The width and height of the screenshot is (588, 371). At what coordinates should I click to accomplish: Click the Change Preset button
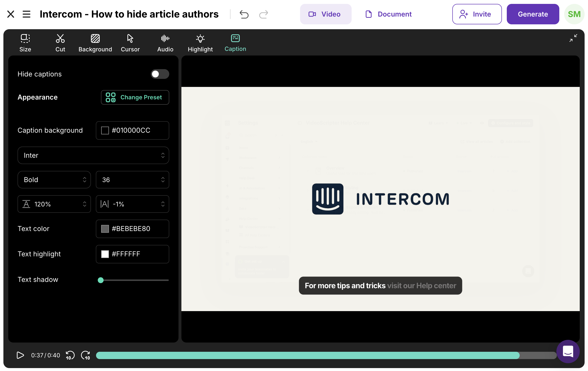[x=135, y=97]
